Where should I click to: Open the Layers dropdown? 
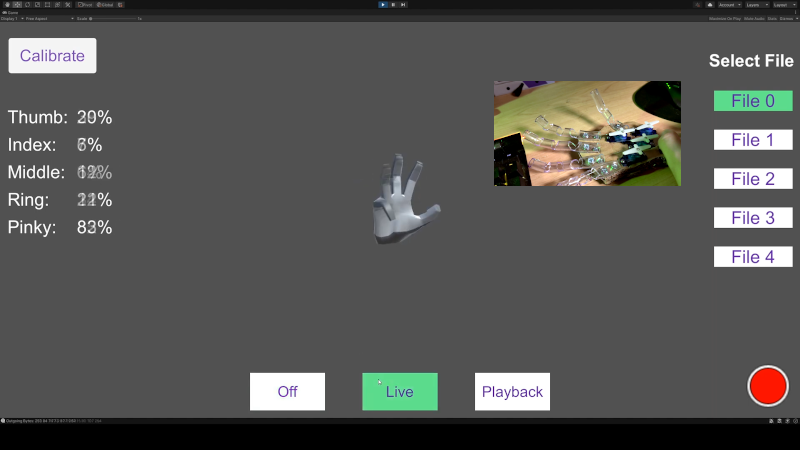tap(758, 5)
